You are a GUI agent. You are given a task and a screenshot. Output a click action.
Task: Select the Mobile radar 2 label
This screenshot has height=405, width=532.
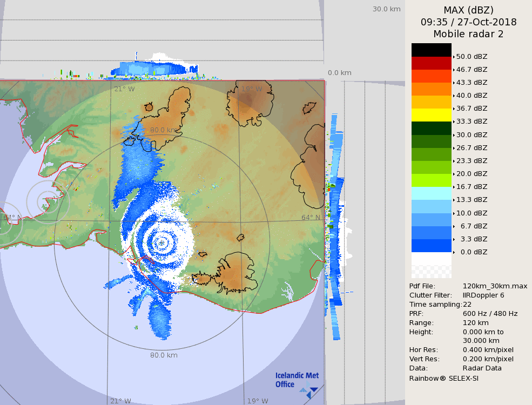pos(468,34)
